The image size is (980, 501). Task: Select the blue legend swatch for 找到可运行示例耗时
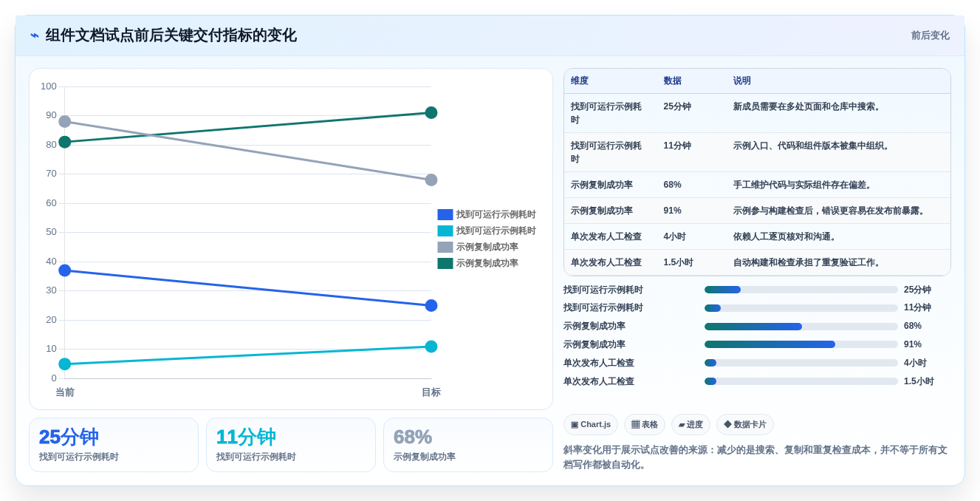point(445,214)
